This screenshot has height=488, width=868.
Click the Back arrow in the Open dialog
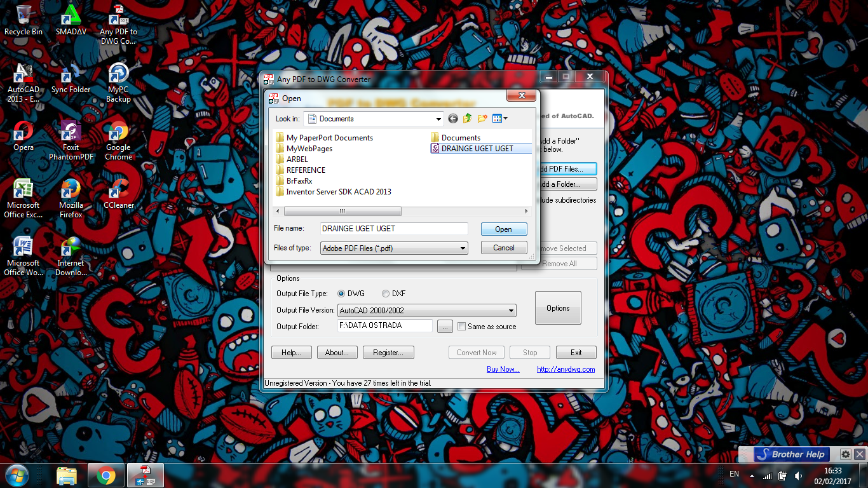[452, 118]
